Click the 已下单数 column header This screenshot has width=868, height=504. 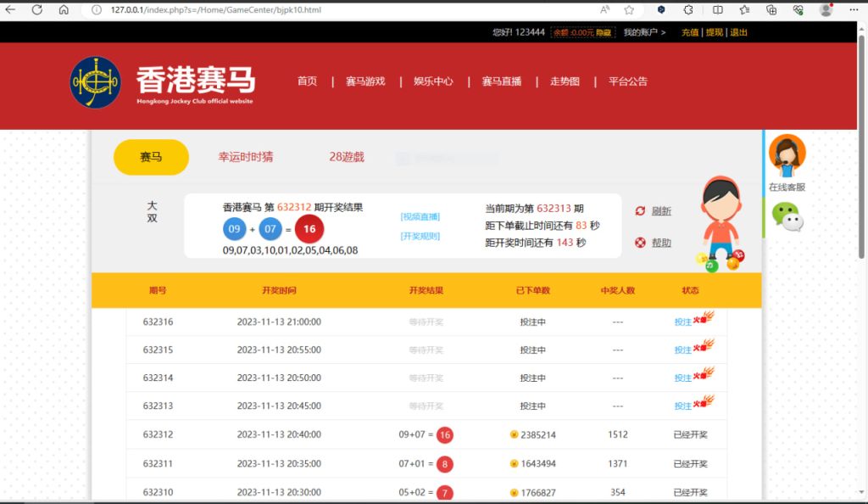533,290
